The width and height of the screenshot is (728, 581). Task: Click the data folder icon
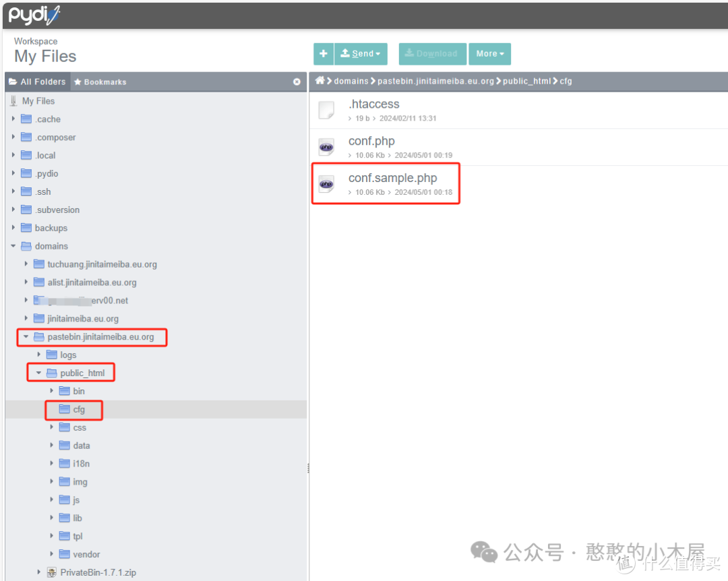[x=65, y=446]
